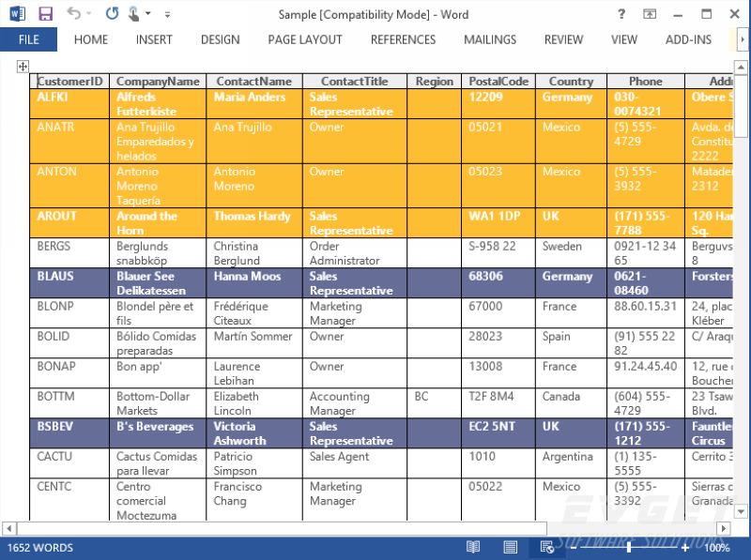
Task: Click vertical scrollbar up arrow
Action: [741, 68]
